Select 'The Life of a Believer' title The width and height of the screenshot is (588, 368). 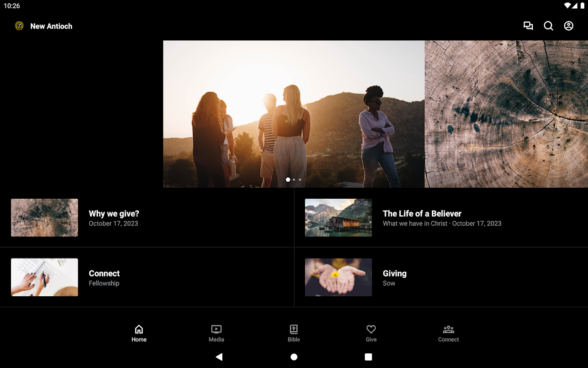(x=422, y=213)
